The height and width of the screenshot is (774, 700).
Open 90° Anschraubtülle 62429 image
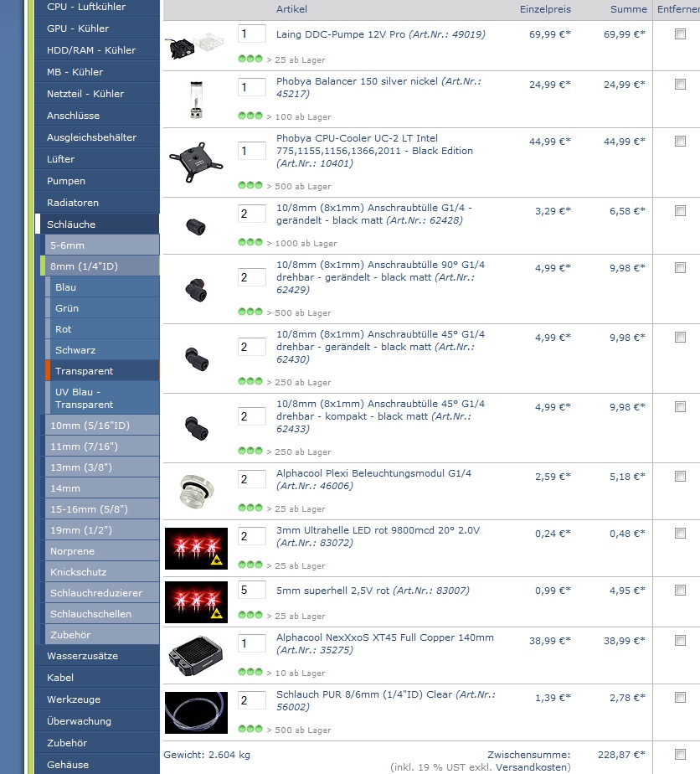[196, 289]
